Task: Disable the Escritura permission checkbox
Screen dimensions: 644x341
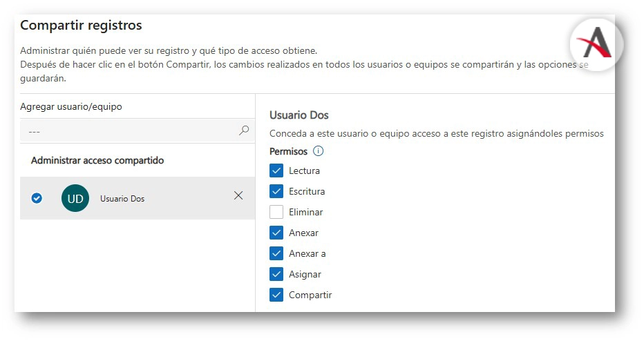Action: [x=276, y=191]
